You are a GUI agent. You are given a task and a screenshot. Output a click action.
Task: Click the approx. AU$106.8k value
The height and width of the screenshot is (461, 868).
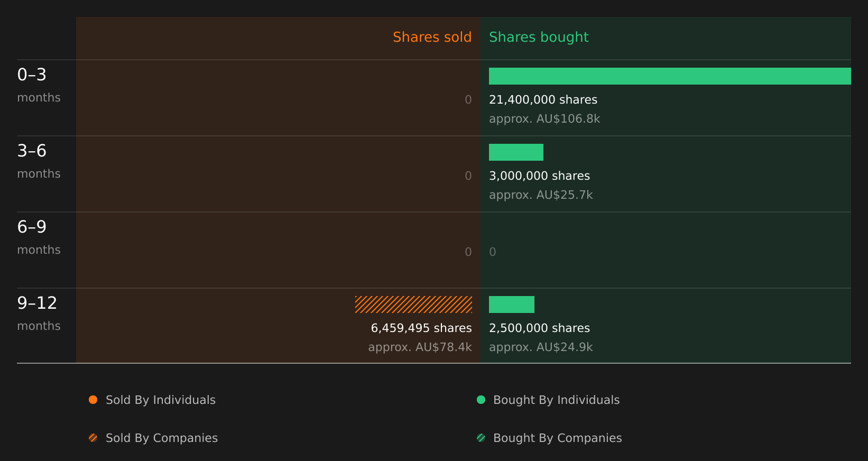(544, 119)
